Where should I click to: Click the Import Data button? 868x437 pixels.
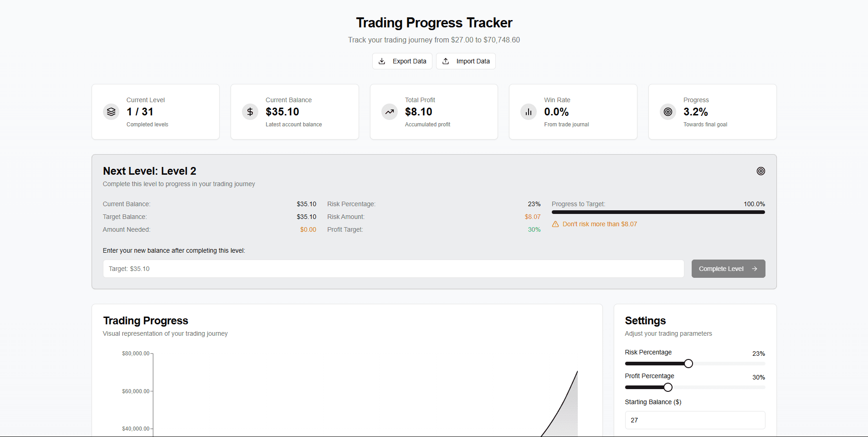[466, 61]
